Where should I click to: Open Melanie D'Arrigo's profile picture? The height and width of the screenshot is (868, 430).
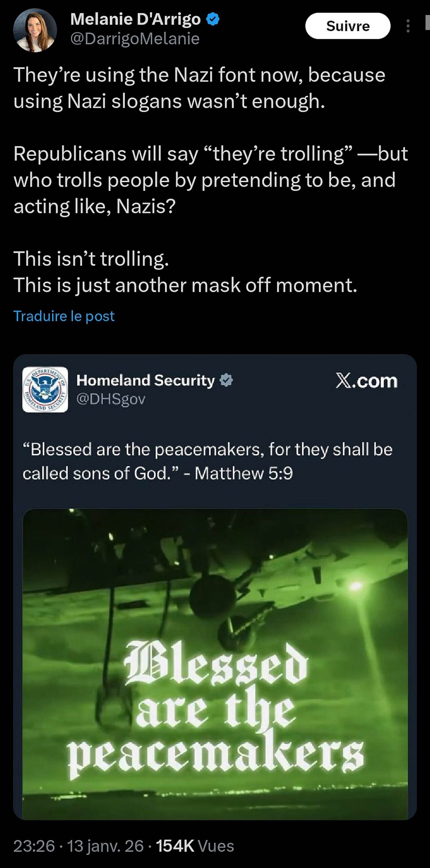(x=35, y=30)
